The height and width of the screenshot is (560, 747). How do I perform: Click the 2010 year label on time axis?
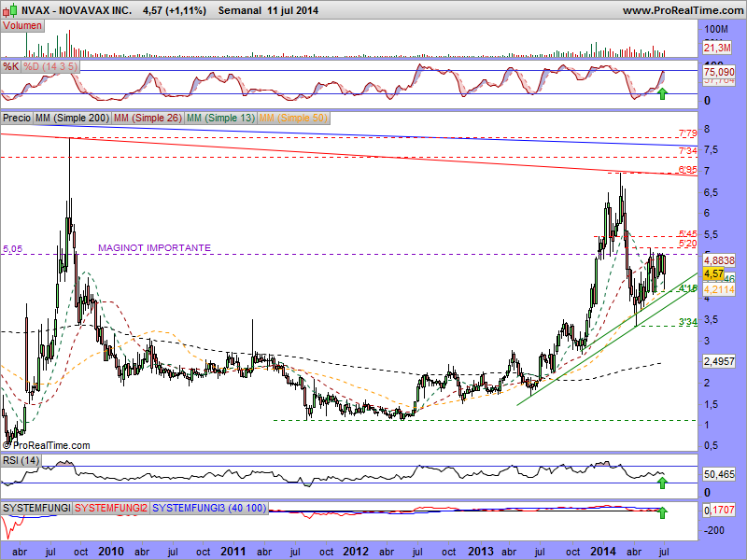[x=111, y=552]
